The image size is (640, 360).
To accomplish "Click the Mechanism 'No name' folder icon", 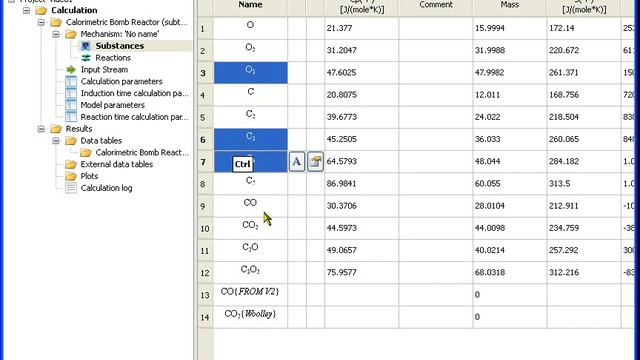I will pos(71,34).
